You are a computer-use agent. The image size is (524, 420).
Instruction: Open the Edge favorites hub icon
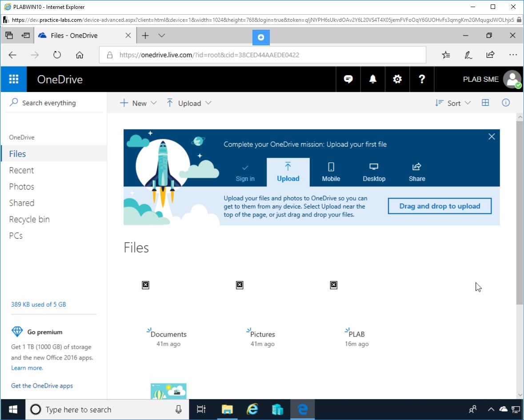pos(446,55)
